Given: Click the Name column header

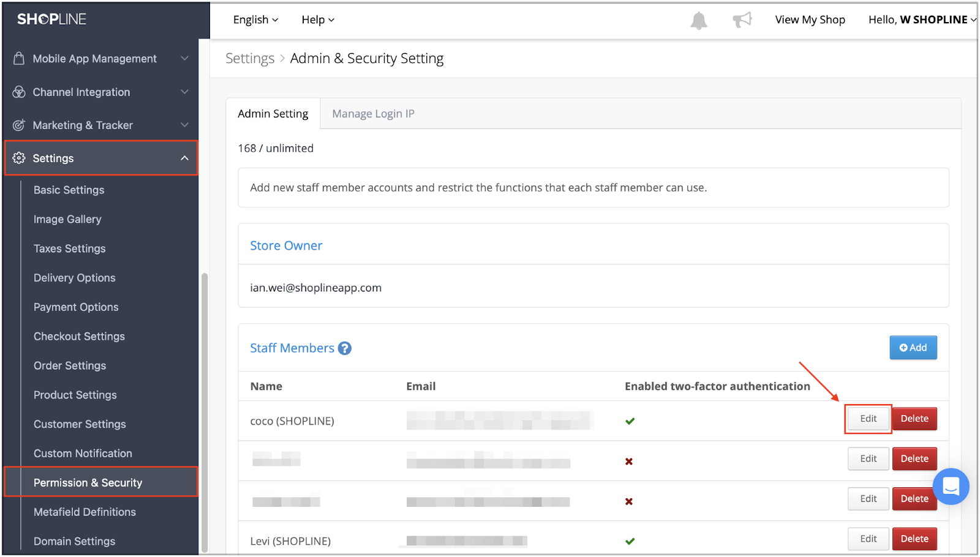Looking at the screenshot, I should [x=266, y=386].
